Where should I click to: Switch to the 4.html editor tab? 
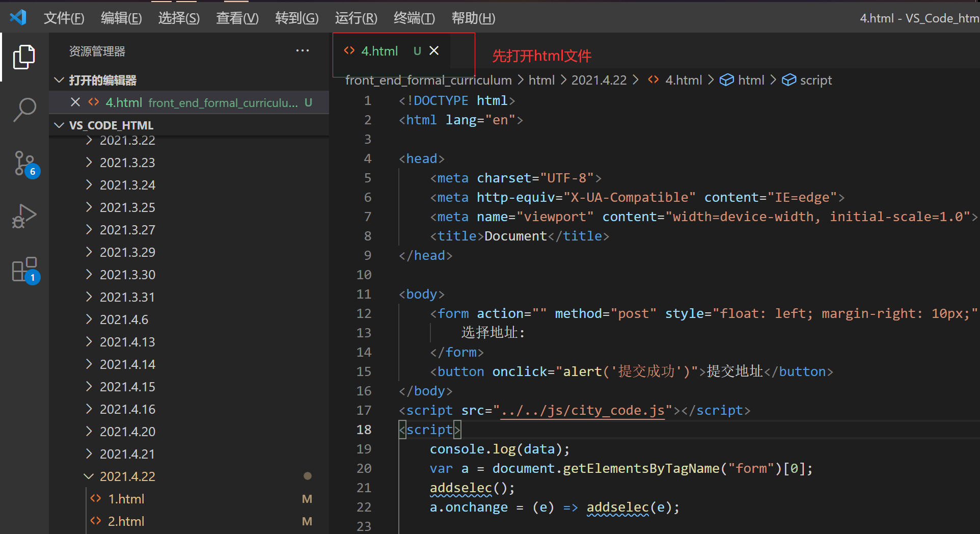tap(380, 50)
